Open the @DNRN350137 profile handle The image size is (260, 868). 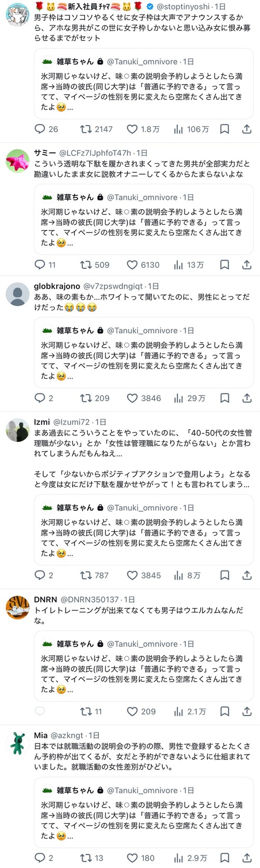coord(89,600)
